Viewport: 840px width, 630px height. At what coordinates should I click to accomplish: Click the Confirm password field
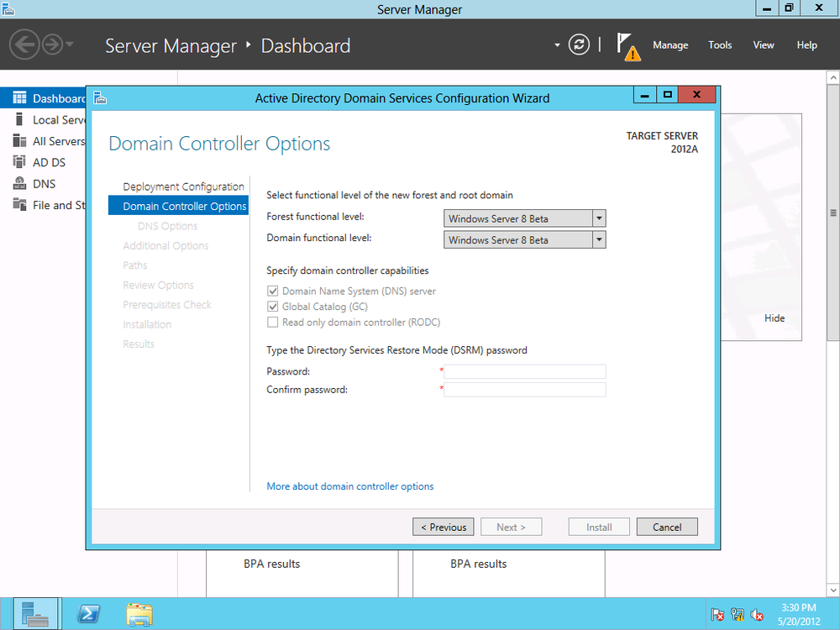pos(524,390)
